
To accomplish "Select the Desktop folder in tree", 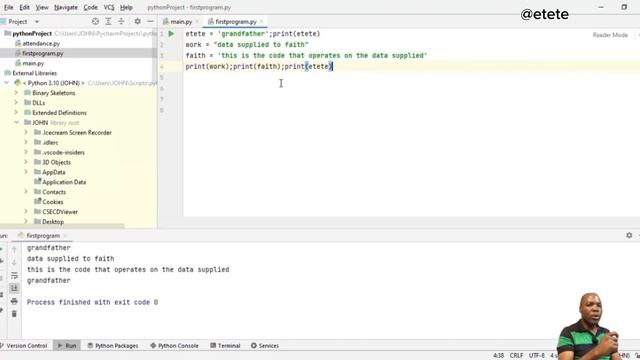I will 53,222.
